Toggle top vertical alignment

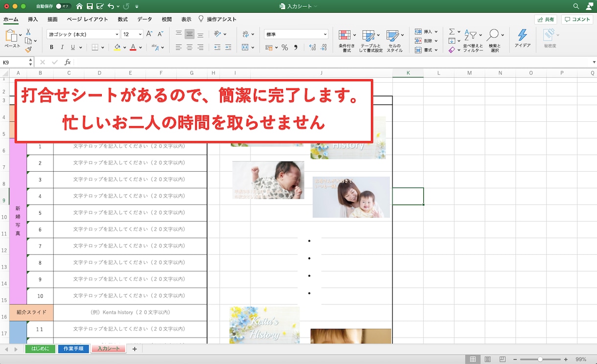point(179,34)
